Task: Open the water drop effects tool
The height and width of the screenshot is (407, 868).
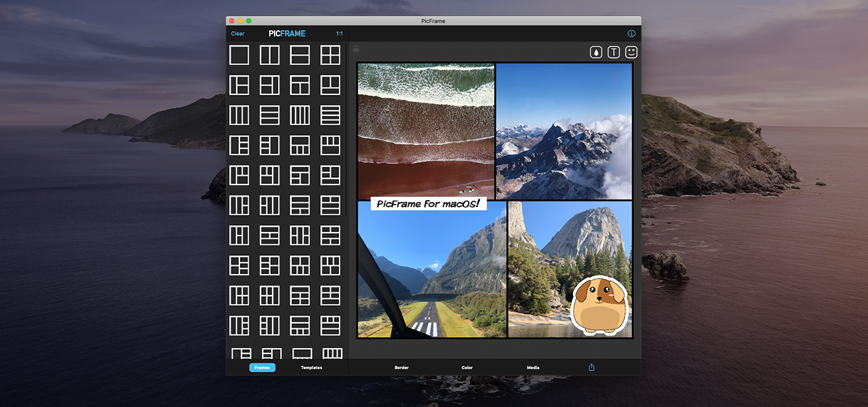Action: click(596, 52)
